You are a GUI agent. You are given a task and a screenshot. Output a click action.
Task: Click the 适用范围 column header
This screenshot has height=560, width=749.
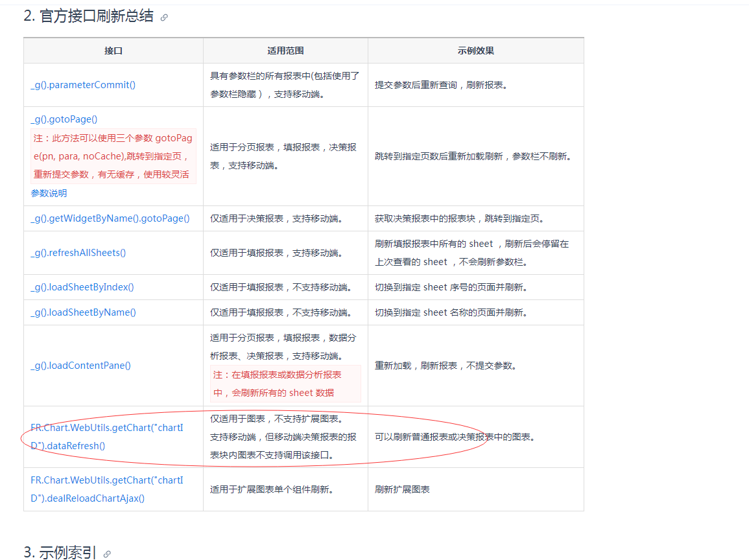285,51
